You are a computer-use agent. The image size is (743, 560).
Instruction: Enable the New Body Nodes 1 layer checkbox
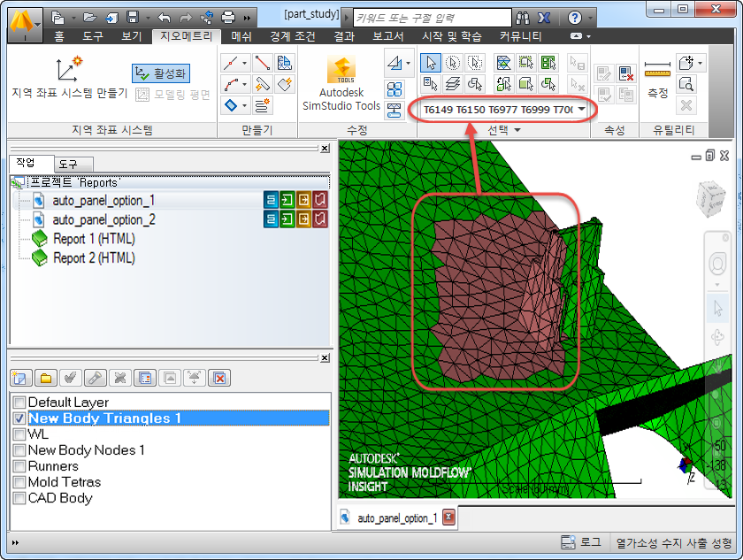click(19, 450)
